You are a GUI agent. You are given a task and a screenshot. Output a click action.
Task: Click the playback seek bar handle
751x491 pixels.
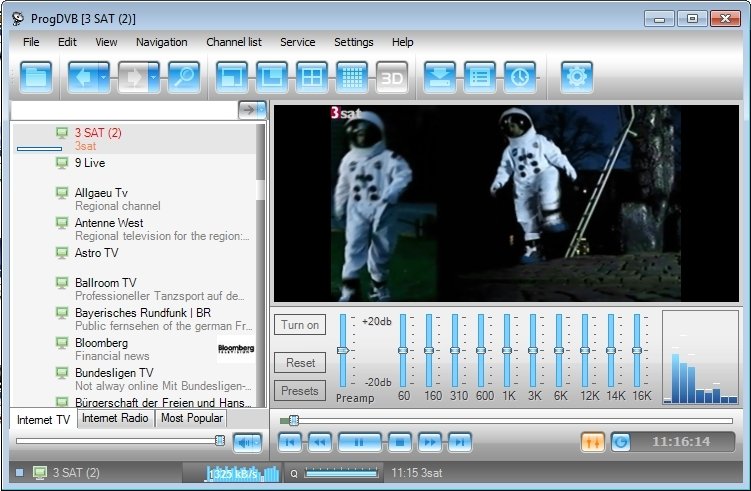click(294, 421)
